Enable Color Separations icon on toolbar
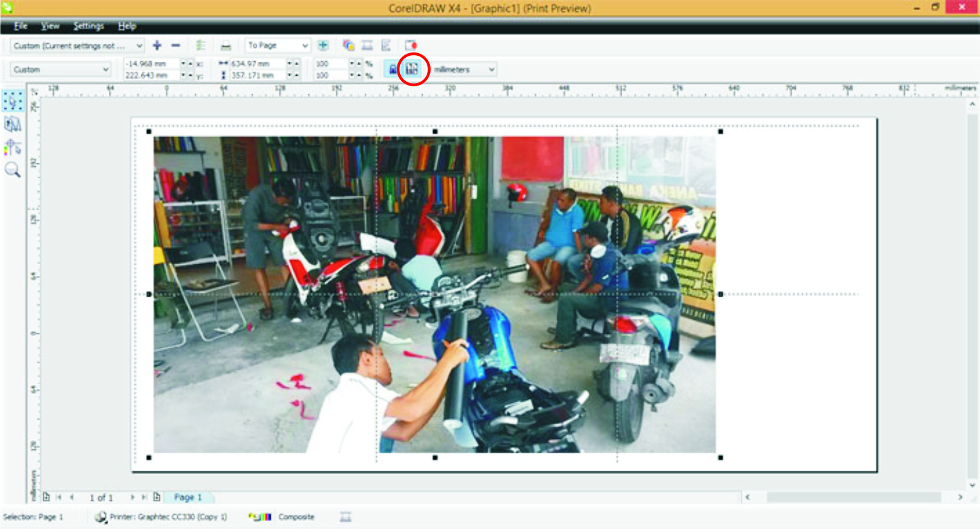This screenshot has width=980, height=529. (x=348, y=45)
